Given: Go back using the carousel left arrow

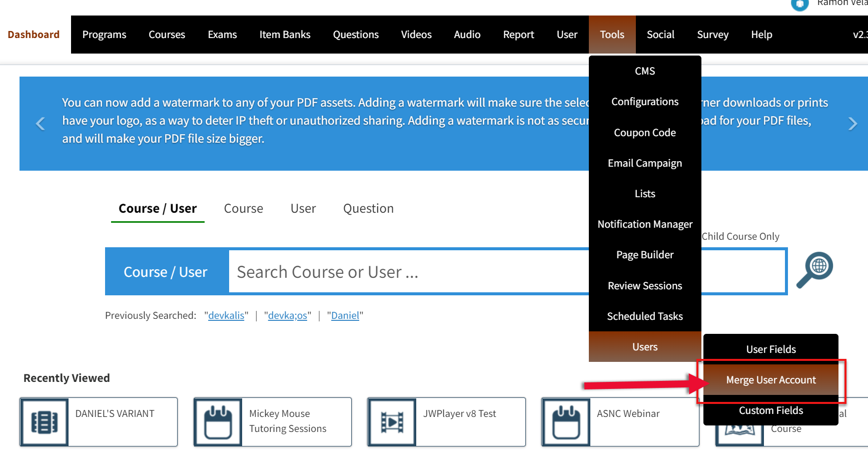Looking at the screenshot, I should [x=40, y=123].
